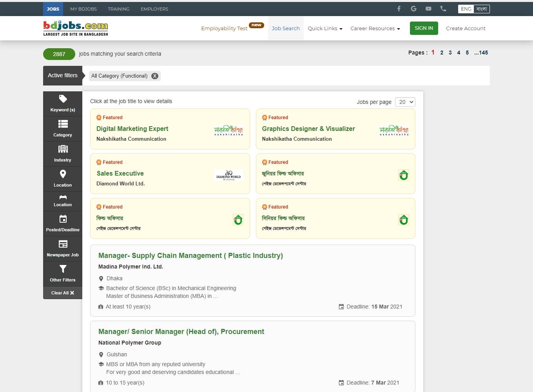Select Job Search menu item
The width and height of the screenshot is (533, 392).
(286, 28)
